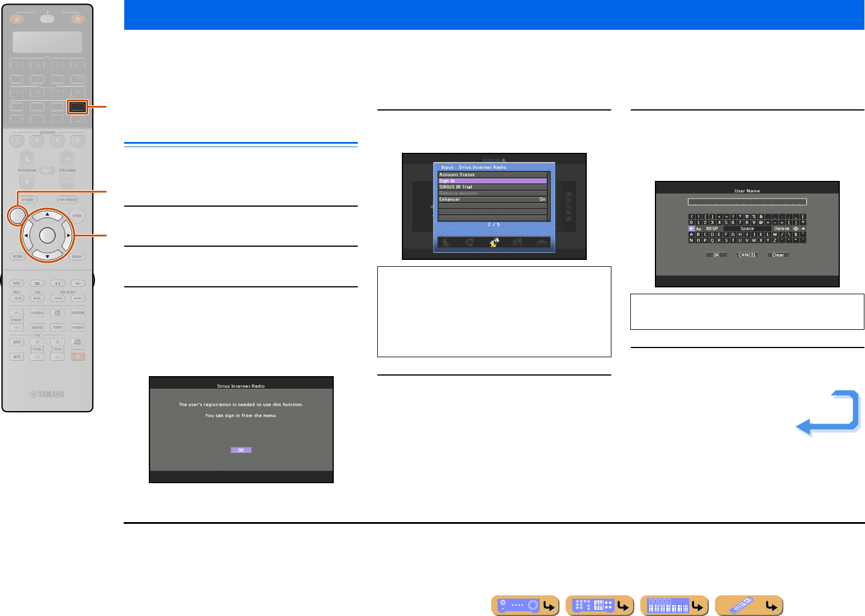Image resolution: width=865 pixels, height=616 pixels.
Task: Click SCENE 3 button on the remote
Action: [57, 140]
